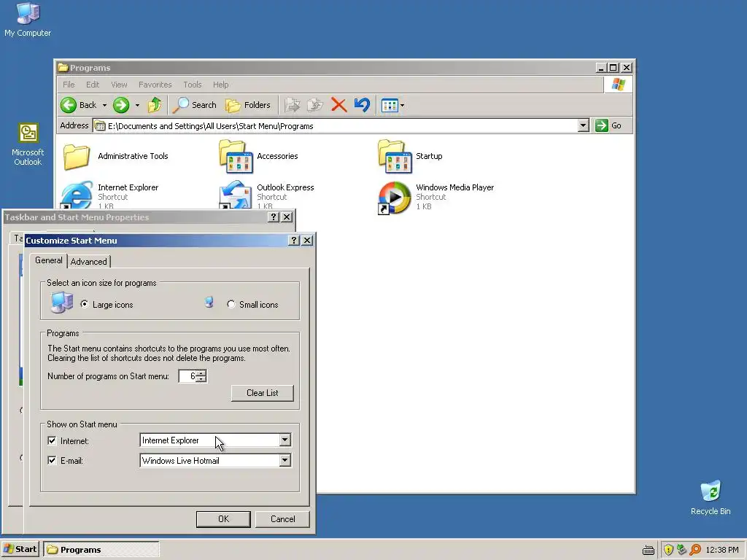Click the Back arrow in Programs window
The height and width of the screenshot is (560, 747).
[x=69, y=105]
